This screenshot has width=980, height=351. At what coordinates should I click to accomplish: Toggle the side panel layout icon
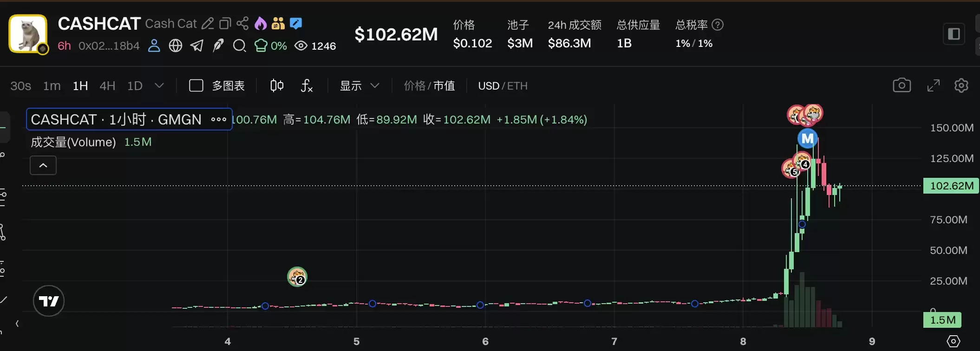(x=954, y=34)
